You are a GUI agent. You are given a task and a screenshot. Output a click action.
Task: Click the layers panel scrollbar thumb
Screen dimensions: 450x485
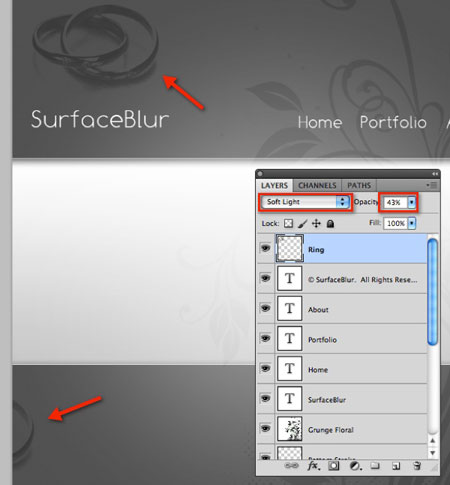pyautogui.click(x=432, y=292)
